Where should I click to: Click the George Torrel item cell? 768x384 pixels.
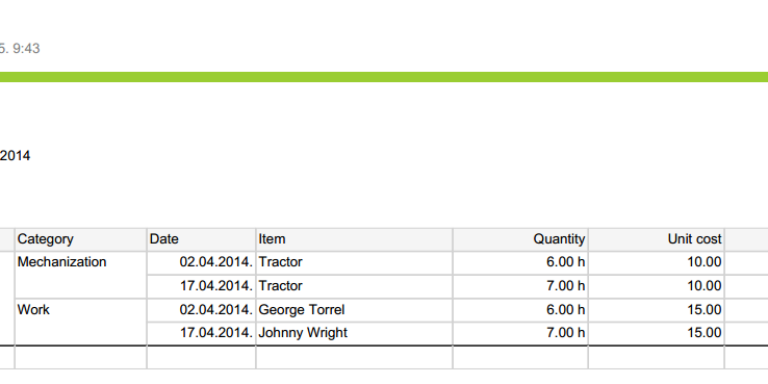pyautogui.click(x=354, y=310)
